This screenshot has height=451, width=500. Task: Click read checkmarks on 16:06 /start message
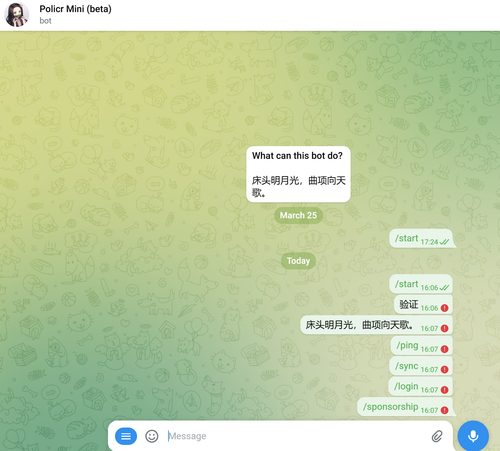tap(444, 288)
